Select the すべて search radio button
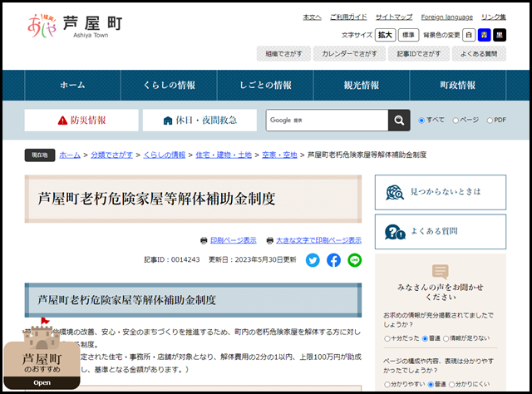 (421, 121)
